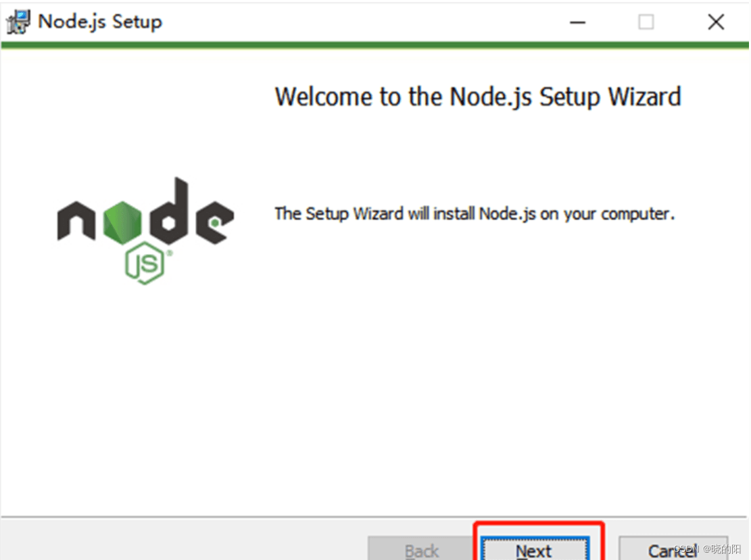Click the maximize window button
The width and height of the screenshot is (751, 560).
point(646,22)
